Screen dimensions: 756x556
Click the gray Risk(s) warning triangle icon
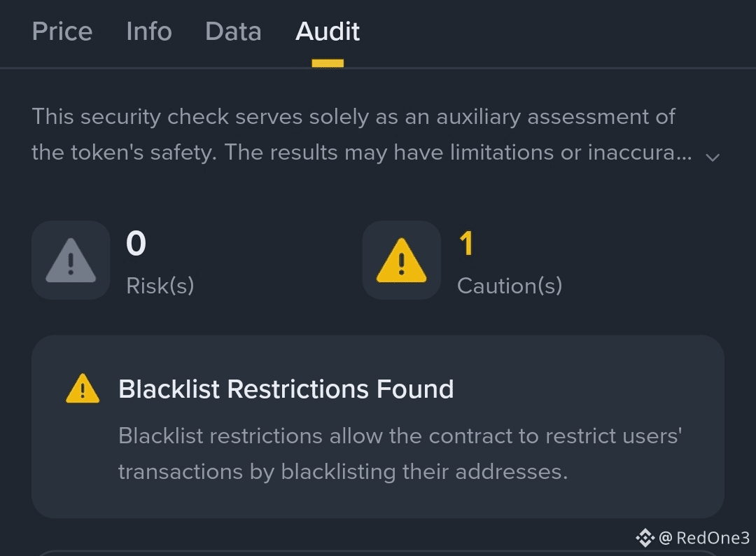click(71, 260)
